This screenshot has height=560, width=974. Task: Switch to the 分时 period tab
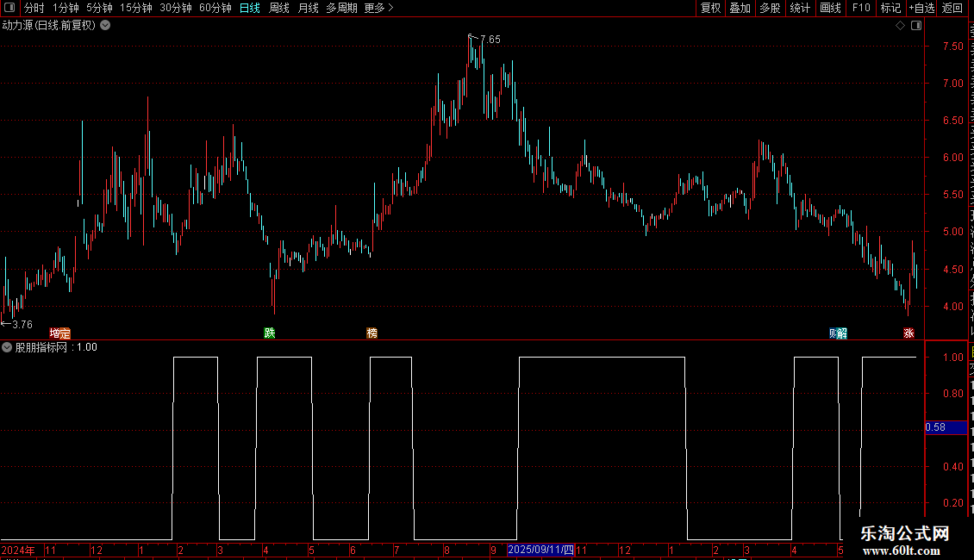[x=34, y=8]
